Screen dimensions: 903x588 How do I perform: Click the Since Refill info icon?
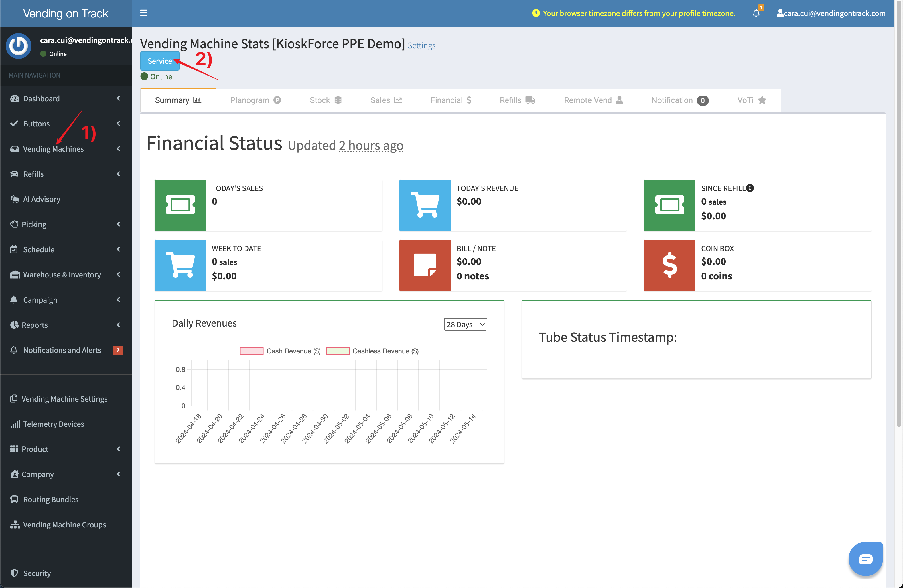[750, 188]
